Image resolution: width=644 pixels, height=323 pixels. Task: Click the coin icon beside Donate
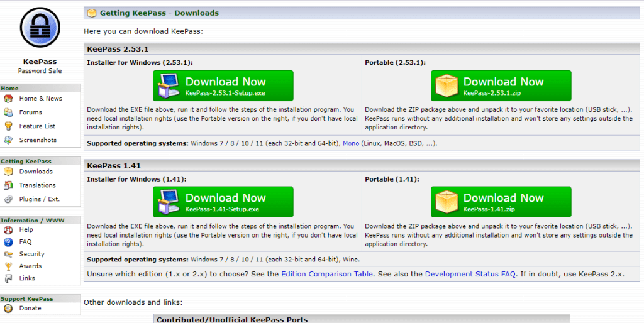[8, 308]
